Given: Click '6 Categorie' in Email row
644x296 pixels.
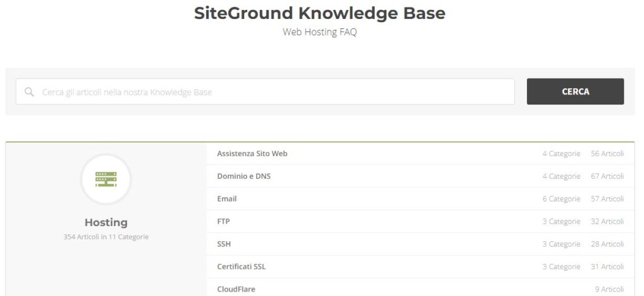Looking at the screenshot, I should [561, 199].
